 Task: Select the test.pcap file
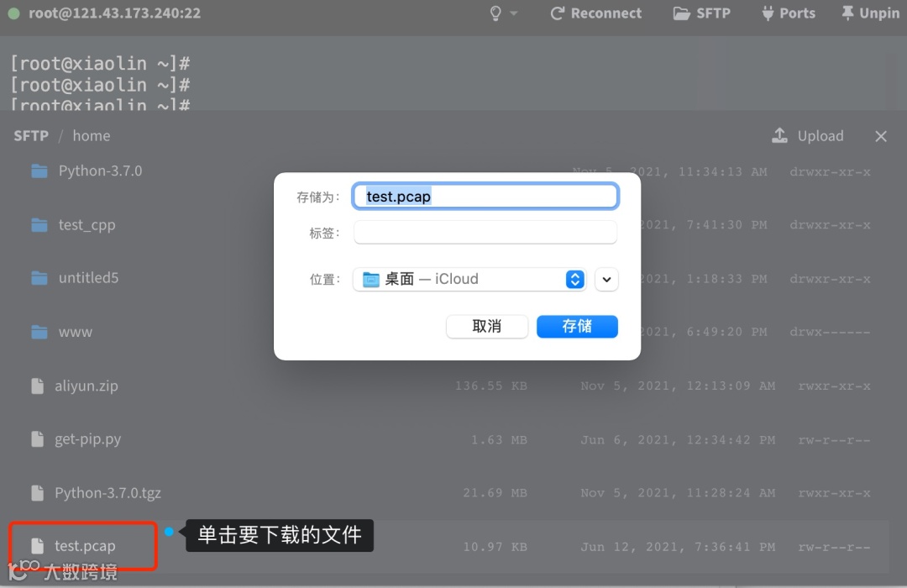[85, 546]
